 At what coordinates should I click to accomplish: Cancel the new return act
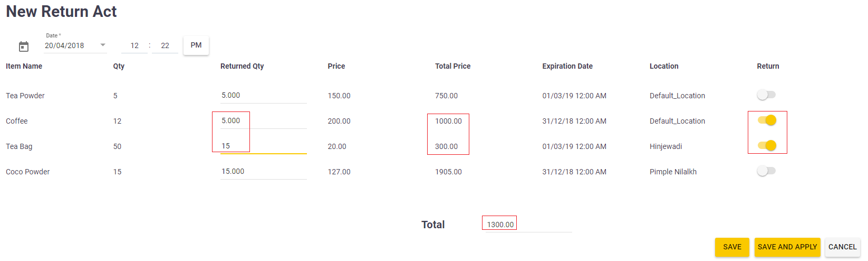pyautogui.click(x=843, y=247)
